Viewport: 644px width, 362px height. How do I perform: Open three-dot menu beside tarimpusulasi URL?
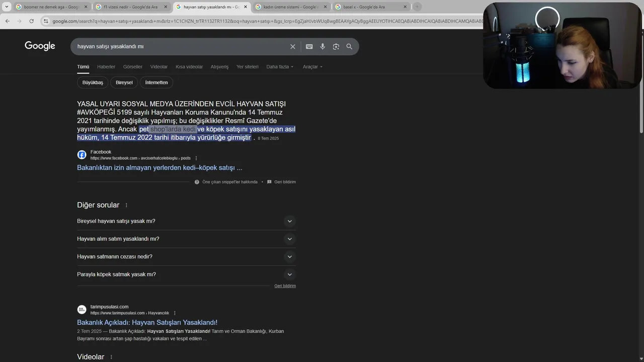(175, 313)
